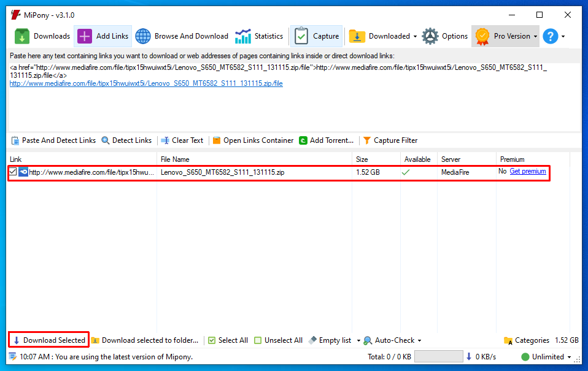Viewport: 588px width, 371px height.
Task: Click the Download Selected button
Action: (x=49, y=340)
